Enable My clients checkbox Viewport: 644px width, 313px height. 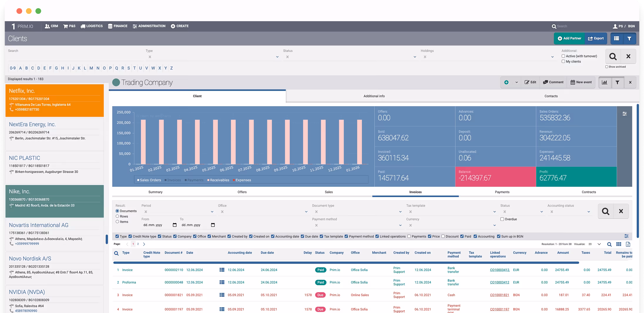(x=563, y=61)
